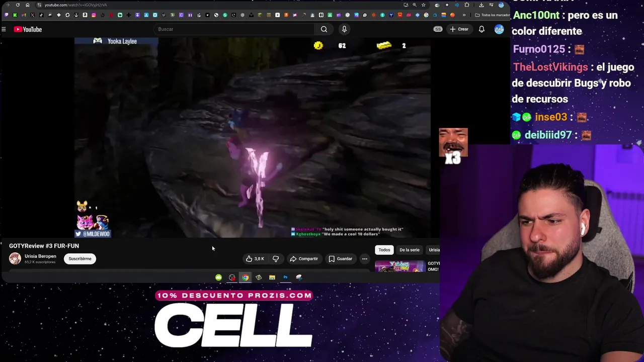Viewport: 644px width, 362px height.
Task: Open the Crear create menu
Action: 459,29
